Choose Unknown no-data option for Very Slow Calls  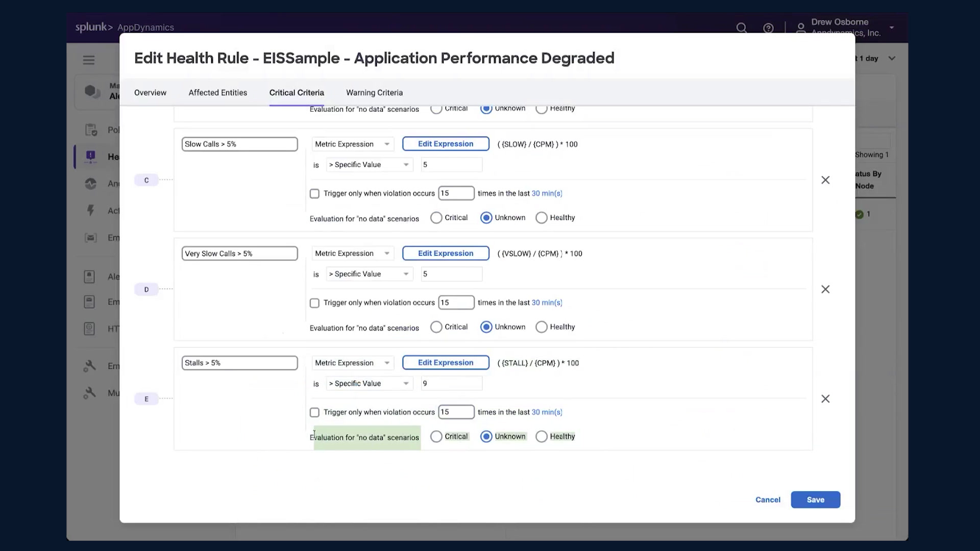[486, 327]
